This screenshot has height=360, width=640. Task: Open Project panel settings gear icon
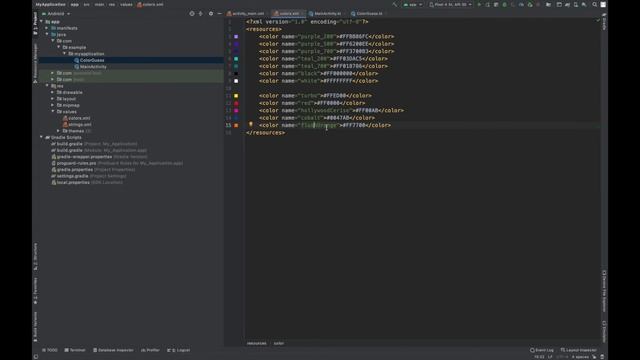[211, 13]
